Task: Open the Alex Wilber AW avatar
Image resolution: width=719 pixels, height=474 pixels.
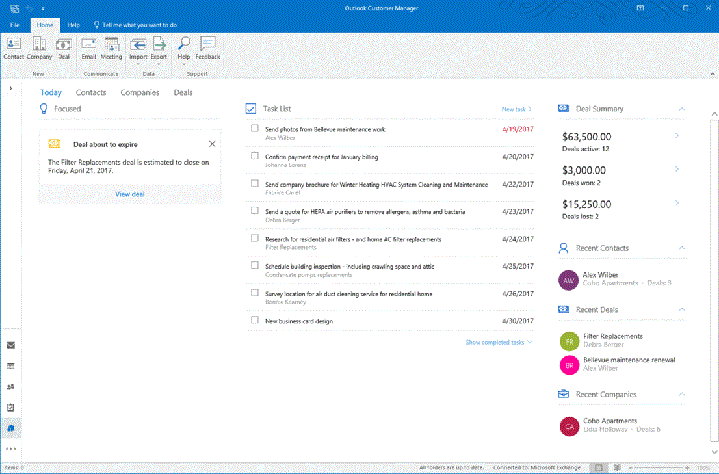Action: point(569,280)
